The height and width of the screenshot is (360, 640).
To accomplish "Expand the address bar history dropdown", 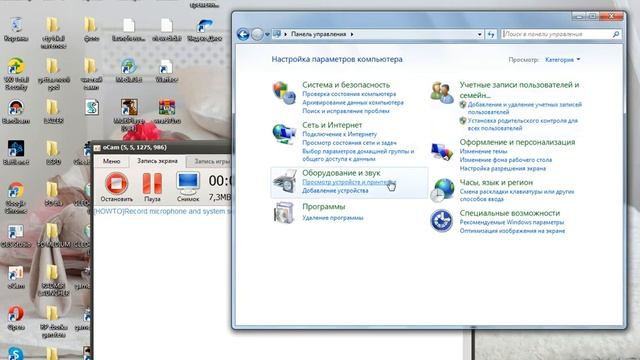I will click(480, 34).
